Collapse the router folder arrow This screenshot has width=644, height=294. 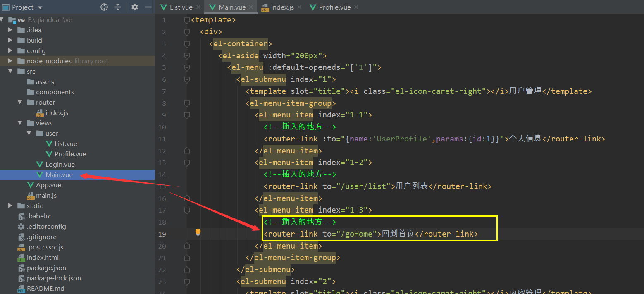(x=20, y=102)
